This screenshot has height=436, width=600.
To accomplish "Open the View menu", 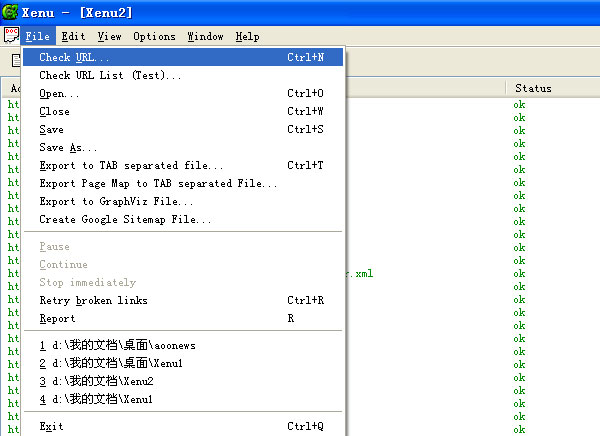I will tap(109, 36).
